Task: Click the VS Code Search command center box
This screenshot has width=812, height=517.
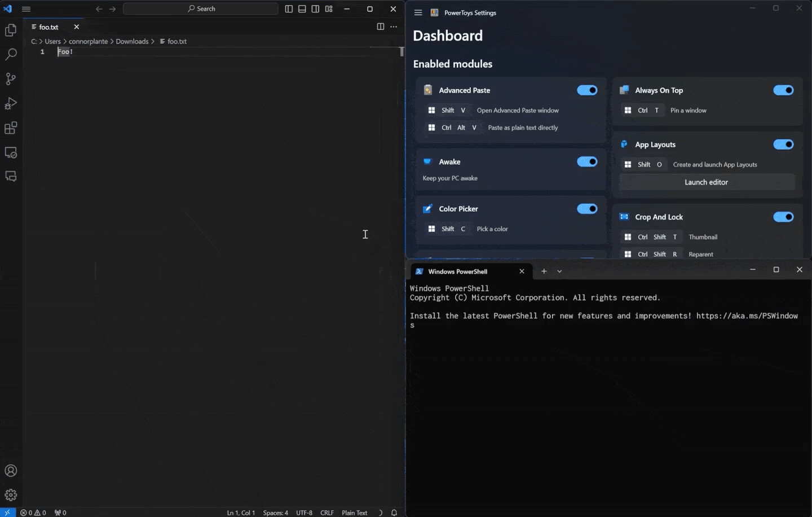Action: [x=201, y=9]
